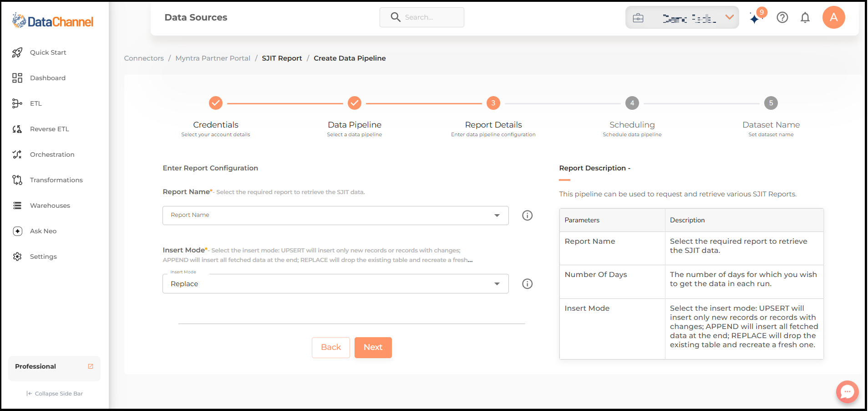This screenshot has height=411, width=868.
Task: Open Reverse ETL menu item
Action: (x=50, y=129)
